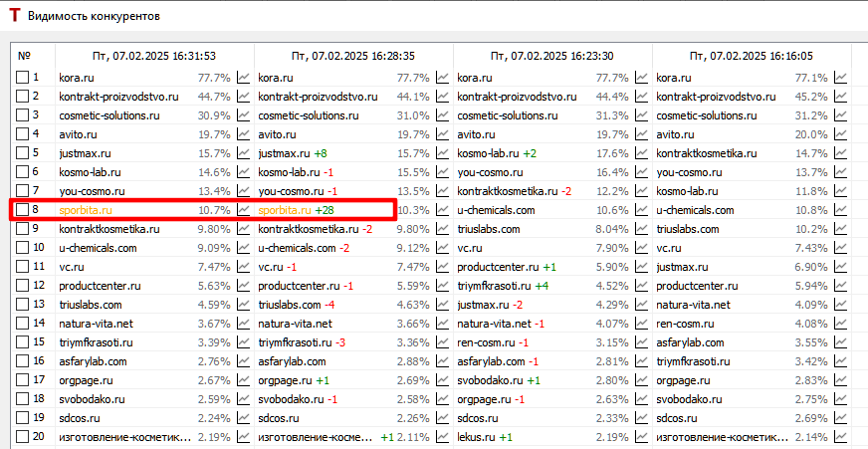868x449 pixels.
Task: Click chart icon beside svobodako.ru 2.75%
Action: pos(841,398)
